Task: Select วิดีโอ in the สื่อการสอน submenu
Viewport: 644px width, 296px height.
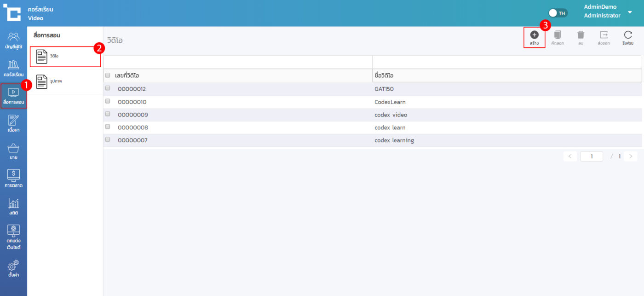Action: click(x=65, y=57)
